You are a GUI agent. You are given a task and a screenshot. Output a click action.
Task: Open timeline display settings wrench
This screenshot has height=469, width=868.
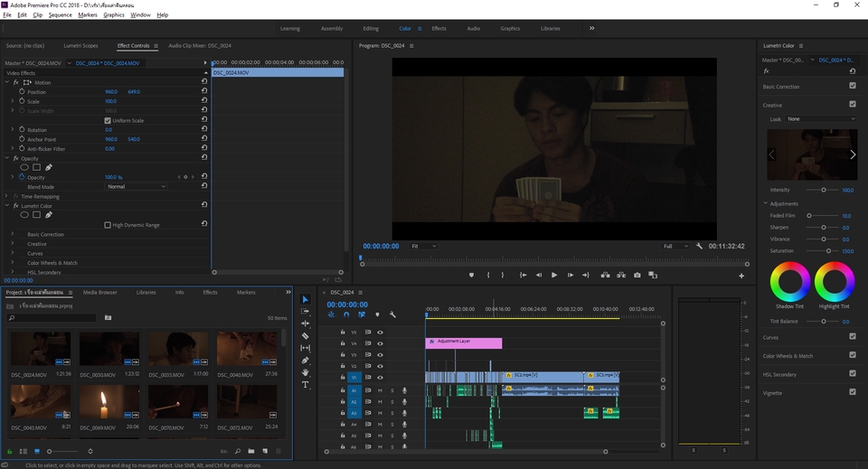392,314
